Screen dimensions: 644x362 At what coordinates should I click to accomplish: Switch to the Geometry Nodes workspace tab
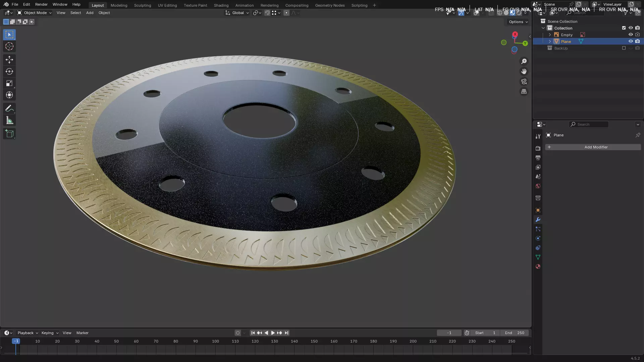pos(330,5)
